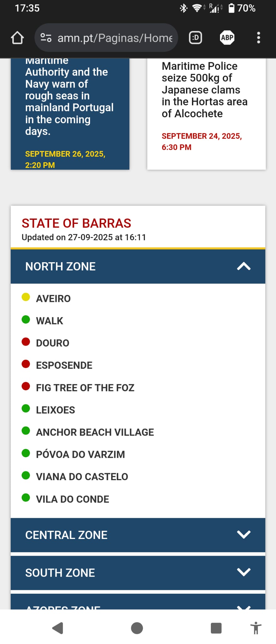The image size is (276, 644).
Task: Tap the red Douro status dot
Action: (26, 342)
